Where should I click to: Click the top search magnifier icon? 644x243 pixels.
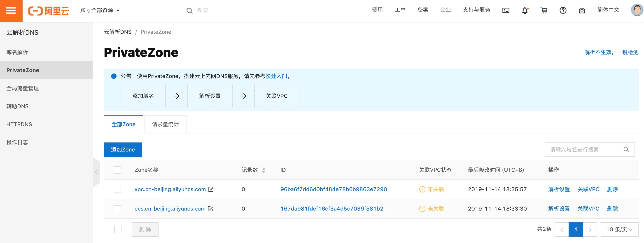coord(189,11)
